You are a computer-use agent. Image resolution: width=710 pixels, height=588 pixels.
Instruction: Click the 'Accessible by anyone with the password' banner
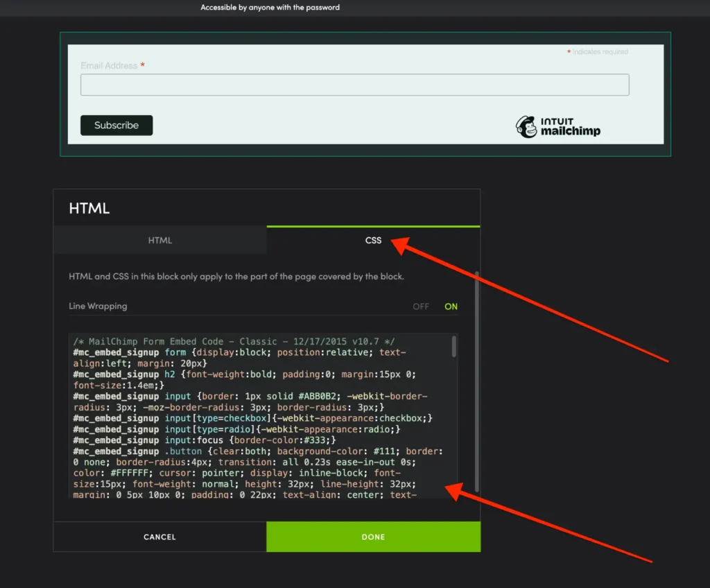[270, 8]
